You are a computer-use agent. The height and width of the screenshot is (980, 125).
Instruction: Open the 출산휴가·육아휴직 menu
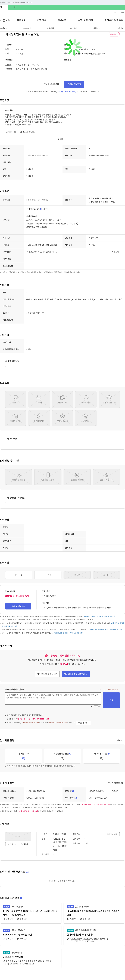point(114,20)
